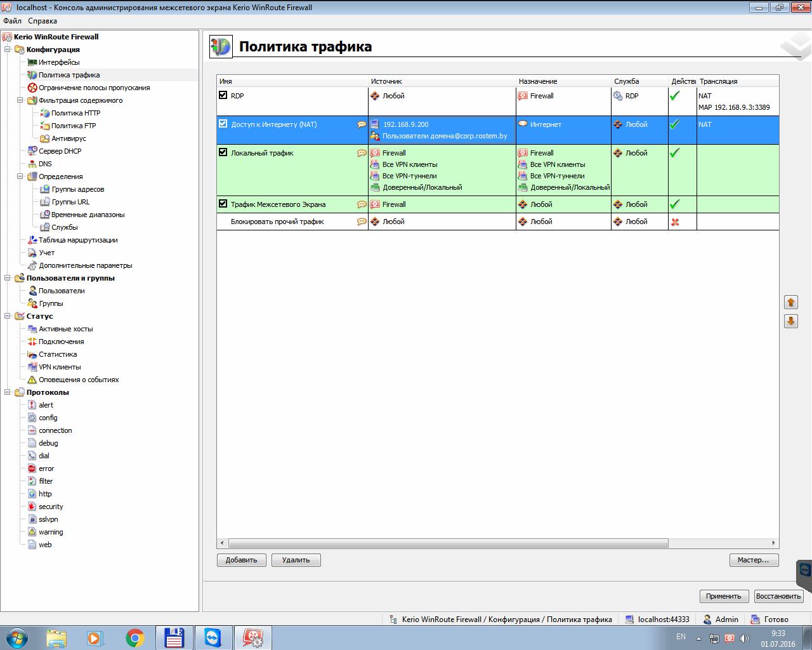Click the Подключения icon

[32, 342]
